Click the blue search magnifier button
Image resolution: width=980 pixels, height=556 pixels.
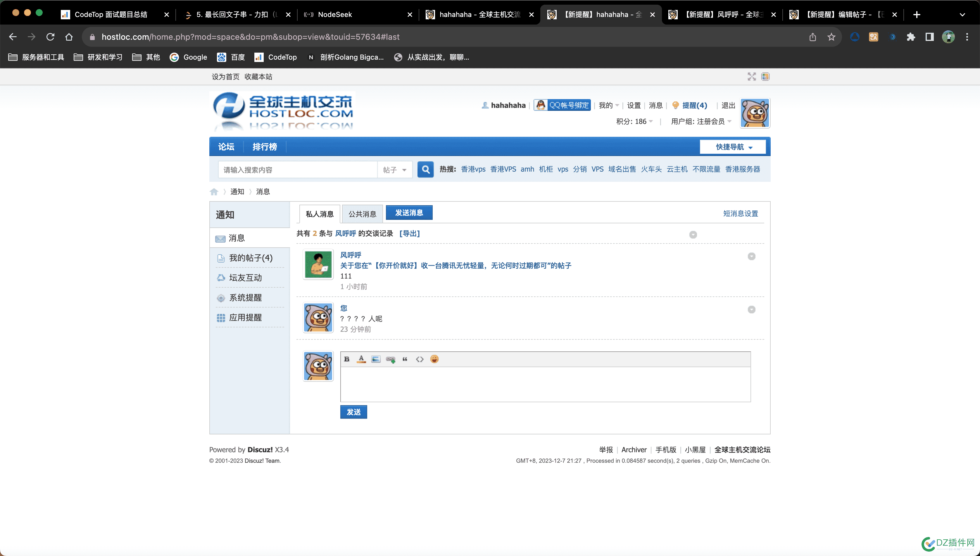point(425,170)
